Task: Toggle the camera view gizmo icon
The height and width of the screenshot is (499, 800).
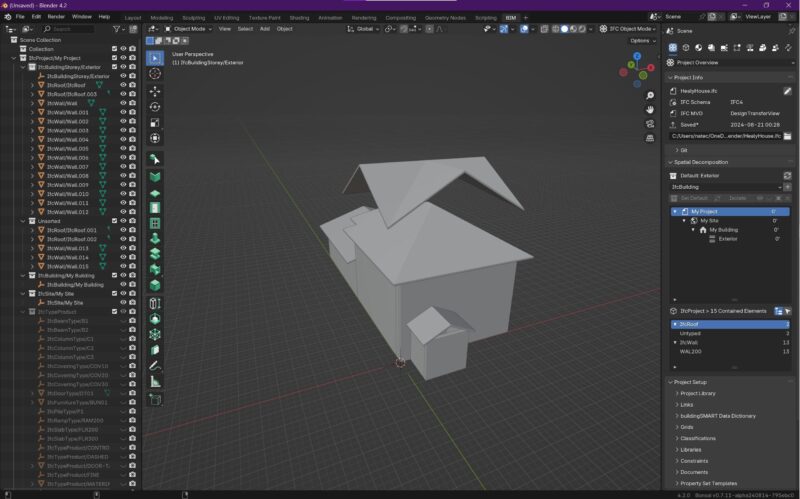Action: point(649,123)
